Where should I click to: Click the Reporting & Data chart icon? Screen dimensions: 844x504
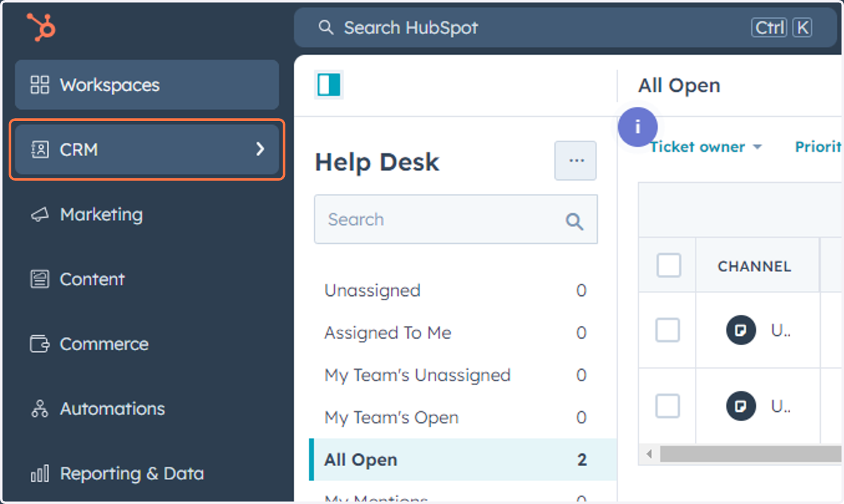point(40,474)
